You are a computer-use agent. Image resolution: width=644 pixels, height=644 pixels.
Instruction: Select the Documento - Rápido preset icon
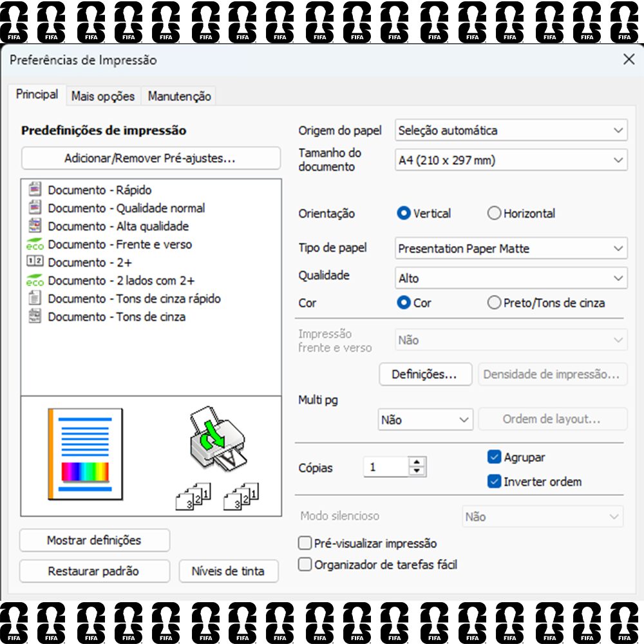pos(35,189)
